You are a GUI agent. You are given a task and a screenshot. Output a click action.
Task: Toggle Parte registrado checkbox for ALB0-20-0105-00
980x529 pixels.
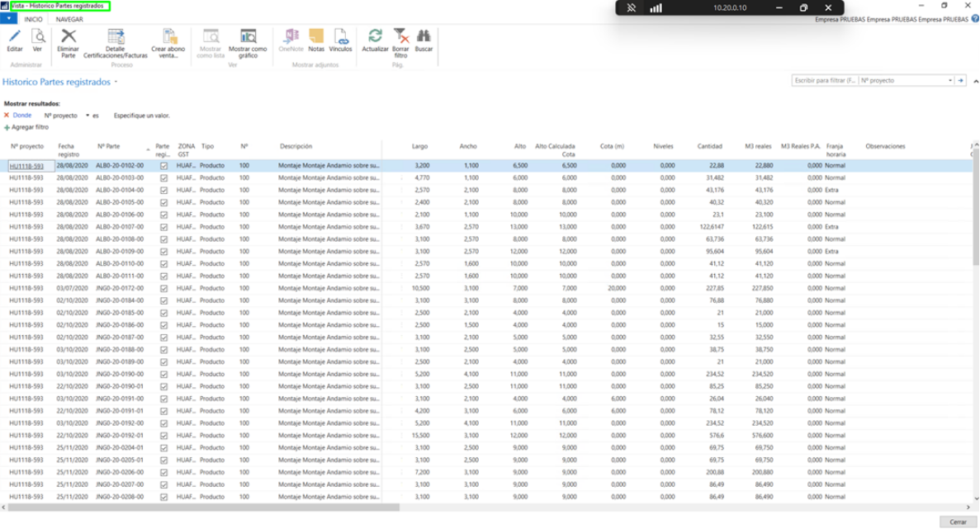[163, 202]
